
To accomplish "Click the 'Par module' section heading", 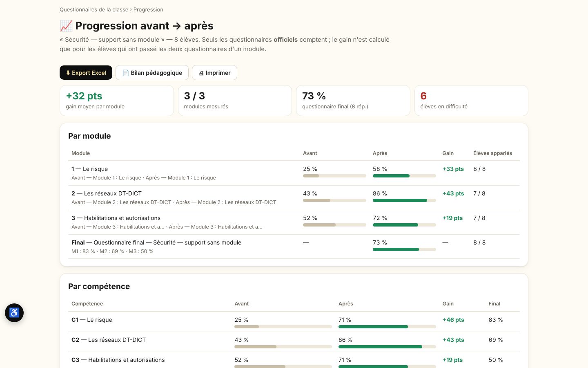I will click(89, 136).
